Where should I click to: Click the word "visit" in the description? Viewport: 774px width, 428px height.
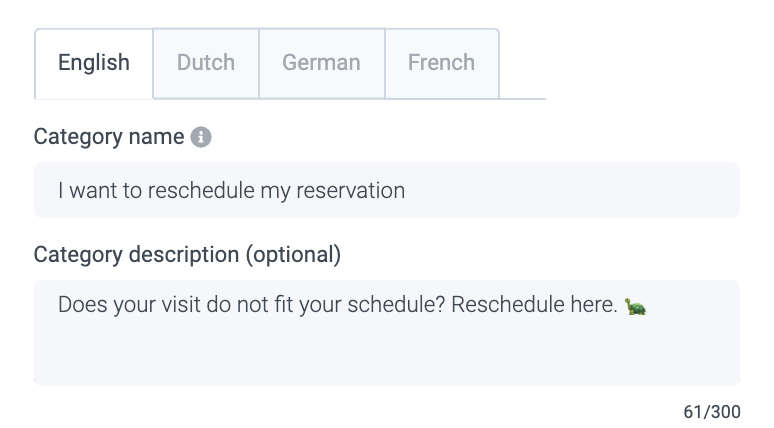(178, 305)
